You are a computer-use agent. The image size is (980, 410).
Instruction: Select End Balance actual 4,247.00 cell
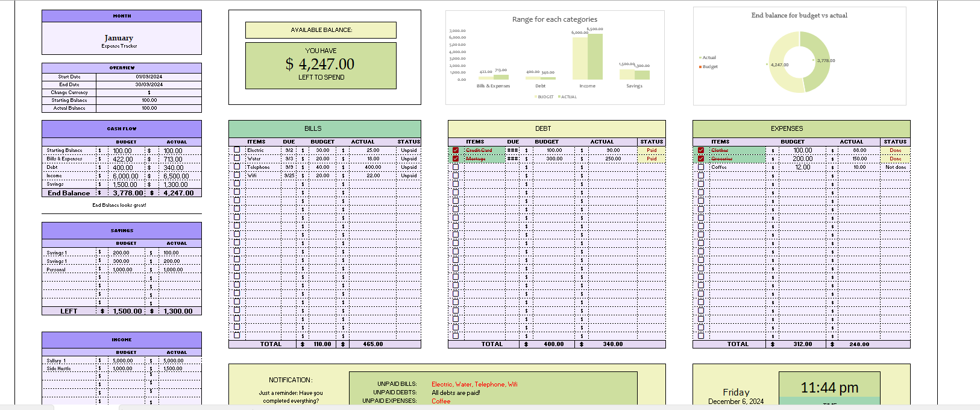click(179, 193)
